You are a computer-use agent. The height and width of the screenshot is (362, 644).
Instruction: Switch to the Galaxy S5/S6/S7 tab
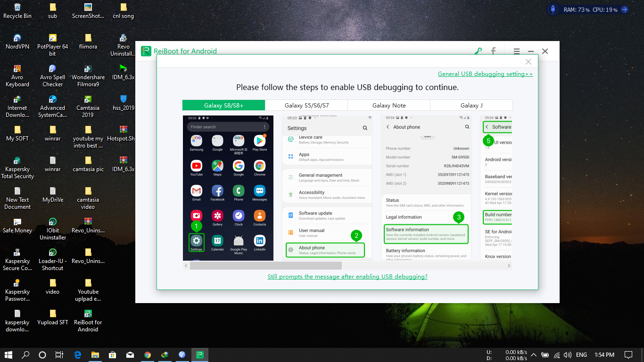point(306,105)
